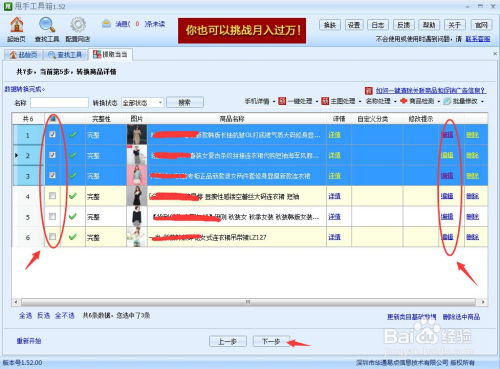Uncheck the checkbox in row 1
The image size is (500, 369).
click(52, 135)
